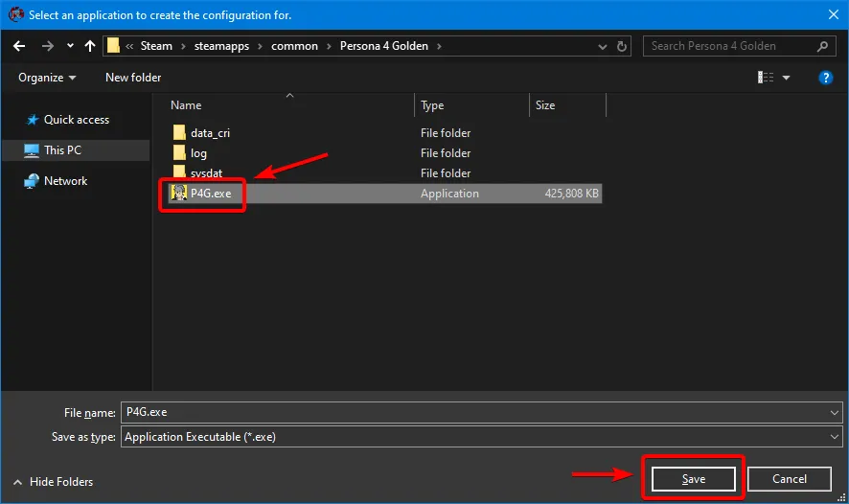
Task: Close the file selection dialog
Action: pos(834,14)
